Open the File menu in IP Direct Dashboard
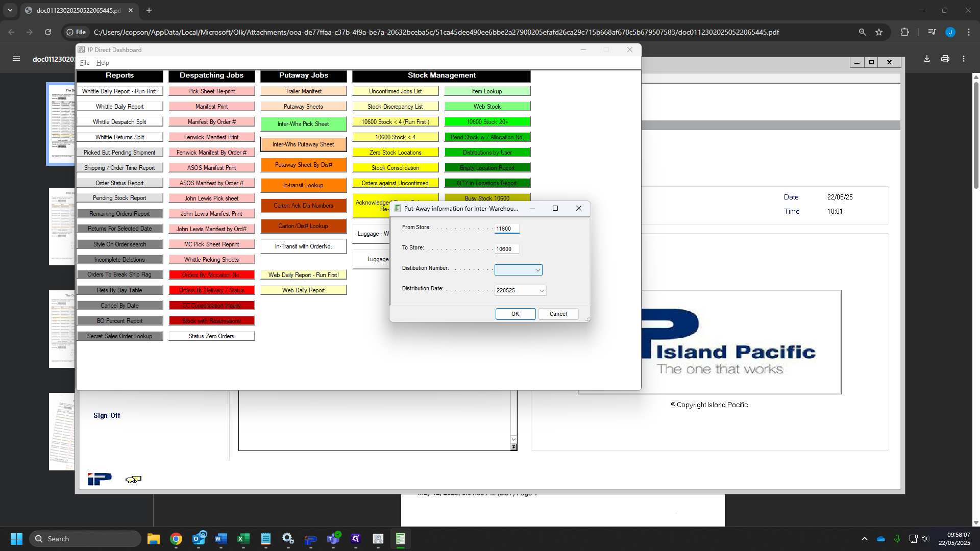 (85, 63)
